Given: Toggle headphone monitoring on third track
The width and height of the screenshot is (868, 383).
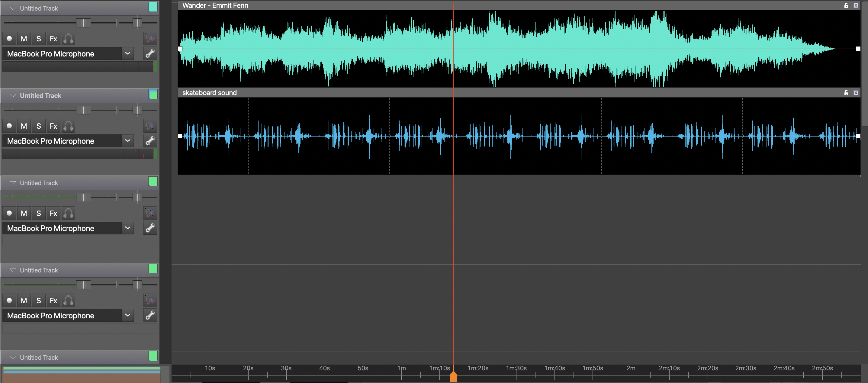Looking at the screenshot, I should pos(68,213).
